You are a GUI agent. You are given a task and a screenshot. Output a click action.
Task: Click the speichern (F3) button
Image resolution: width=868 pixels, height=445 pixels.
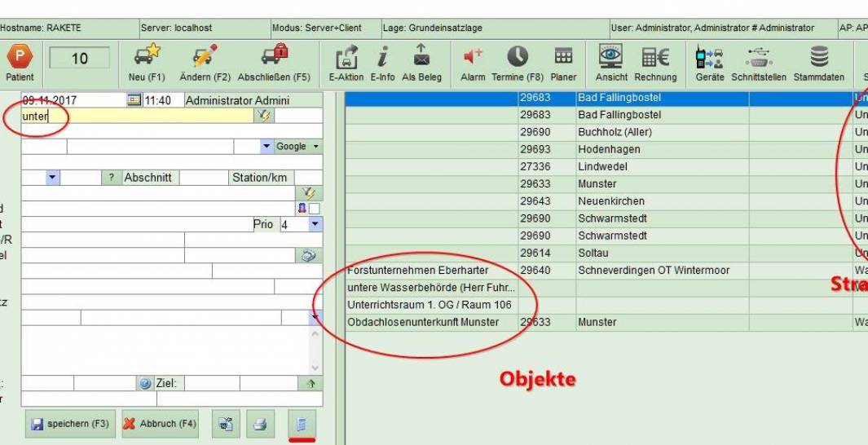[69, 424]
